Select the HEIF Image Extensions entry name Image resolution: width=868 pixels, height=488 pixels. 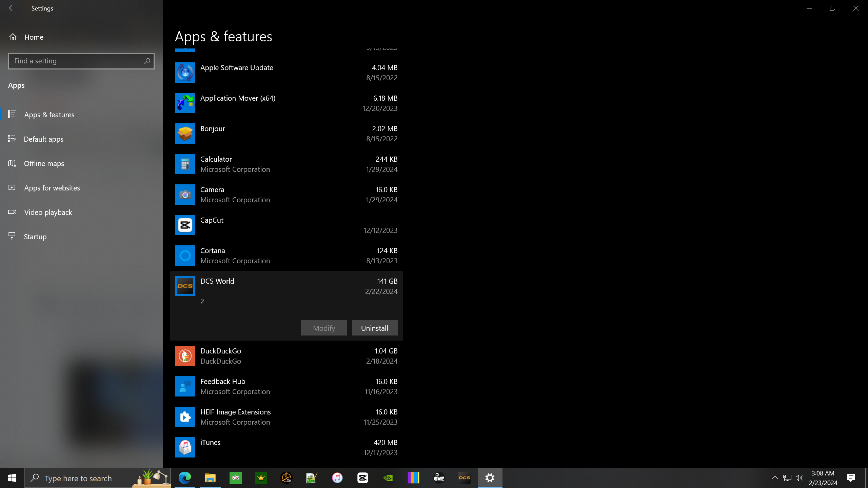click(x=236, y=412)
